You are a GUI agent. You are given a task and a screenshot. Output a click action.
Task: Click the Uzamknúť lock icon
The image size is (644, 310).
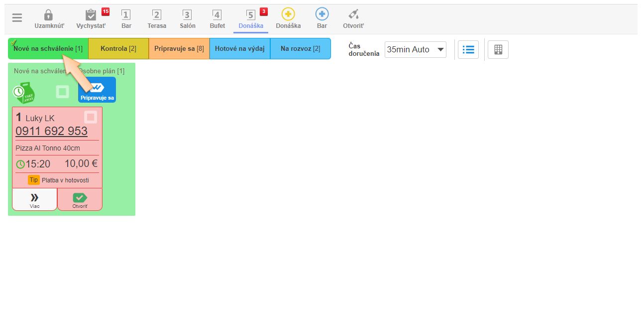tap(48, 15)
